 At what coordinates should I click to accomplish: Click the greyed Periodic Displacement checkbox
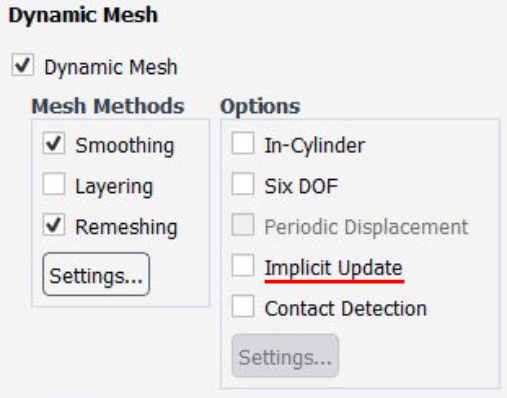click(x=243, y=225)
